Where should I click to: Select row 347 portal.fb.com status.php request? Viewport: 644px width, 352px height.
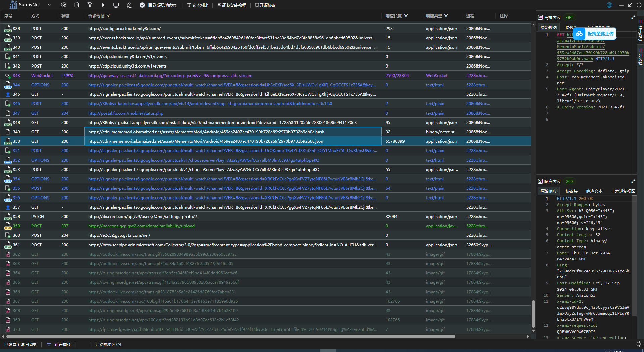[265, 113]
